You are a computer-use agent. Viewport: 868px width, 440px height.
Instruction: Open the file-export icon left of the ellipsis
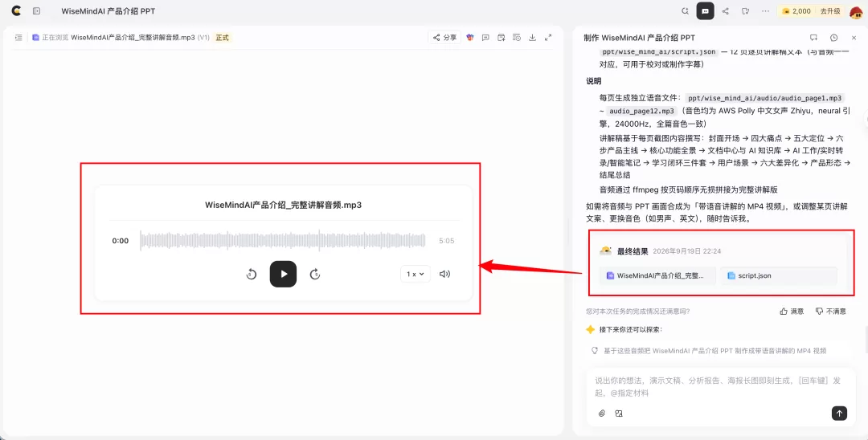pyautogui.click(x=746, y=11)
